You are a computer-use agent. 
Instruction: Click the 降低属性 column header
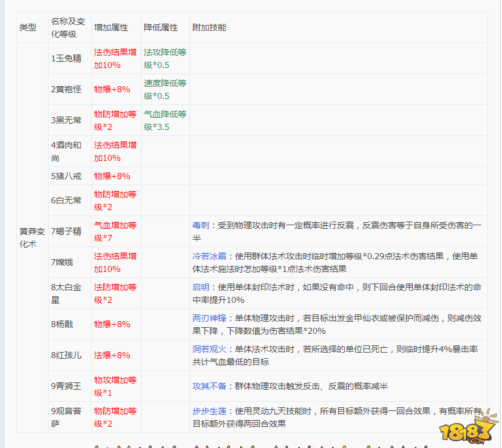161,28
